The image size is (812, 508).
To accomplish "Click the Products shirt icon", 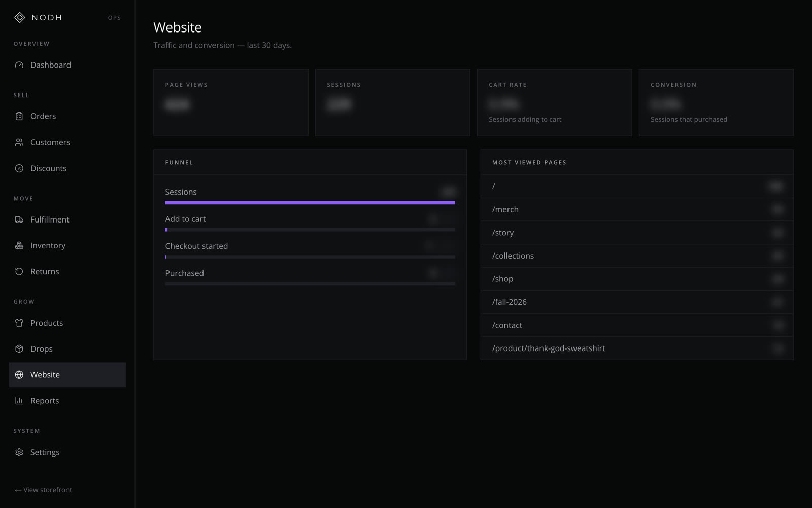I will (19, 323).
